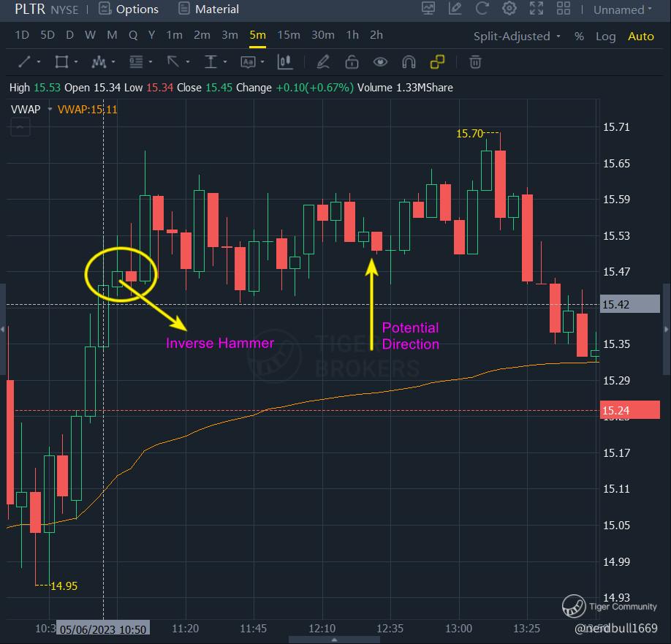Select the 3m interval

(x=230, y=35)
